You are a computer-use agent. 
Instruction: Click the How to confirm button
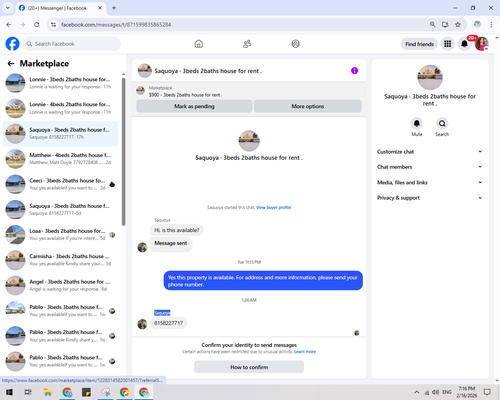pos(249,367)
